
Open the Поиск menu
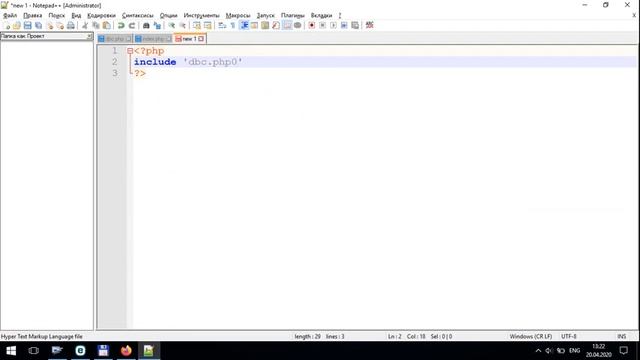coord(57,16)
